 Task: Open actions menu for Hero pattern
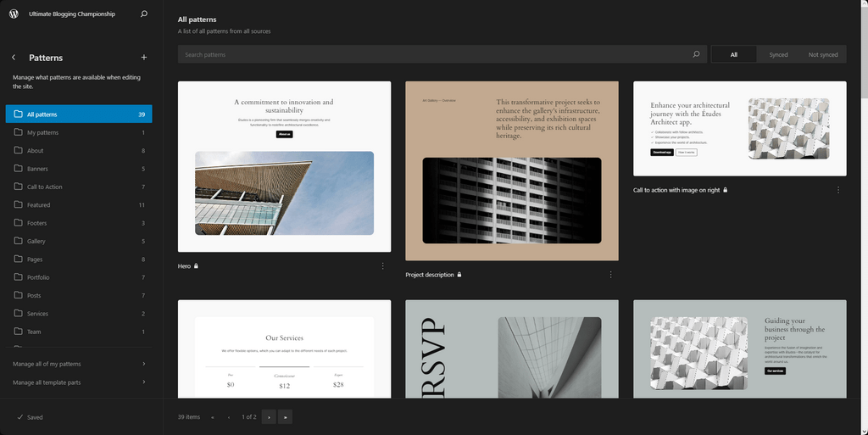pyautogui.click(x=382, y=266)
